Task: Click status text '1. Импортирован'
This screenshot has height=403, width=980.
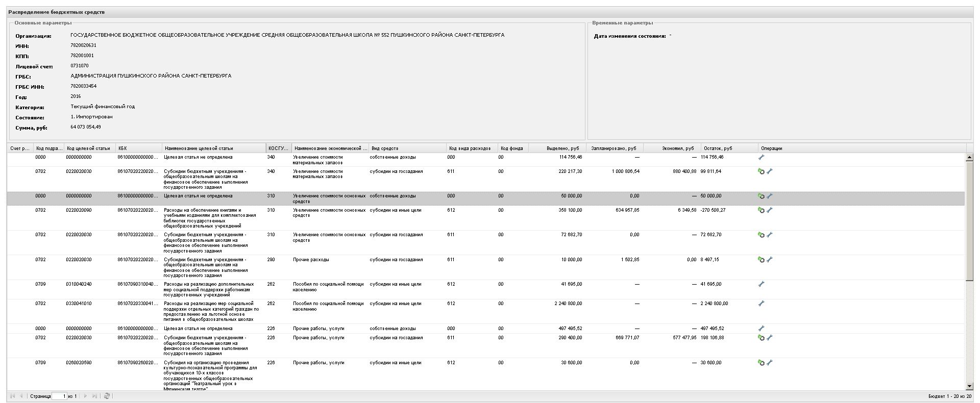Action: [91, 117]
